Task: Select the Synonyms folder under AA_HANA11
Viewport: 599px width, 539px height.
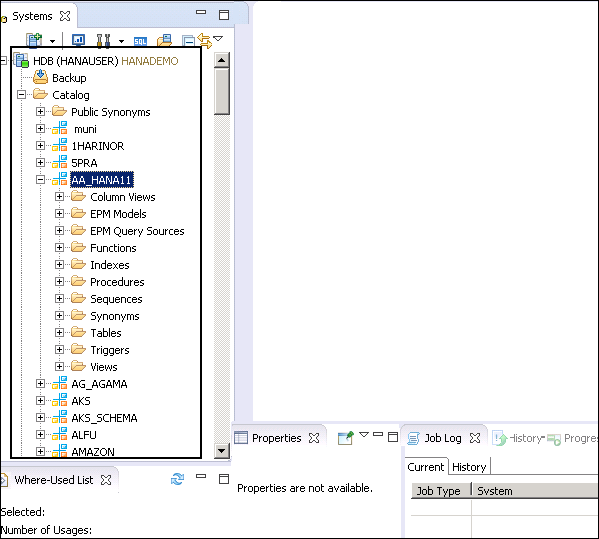Action: (115, 316)
